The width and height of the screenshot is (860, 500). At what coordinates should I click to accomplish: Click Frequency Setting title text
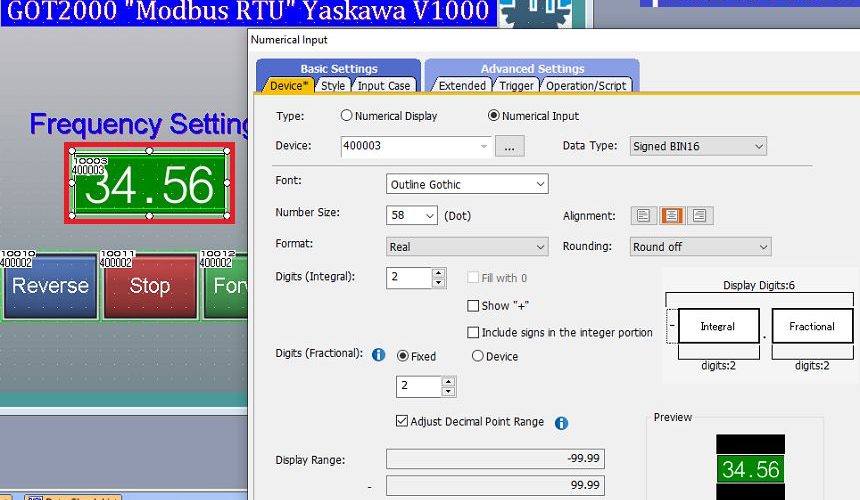point(140,125)
